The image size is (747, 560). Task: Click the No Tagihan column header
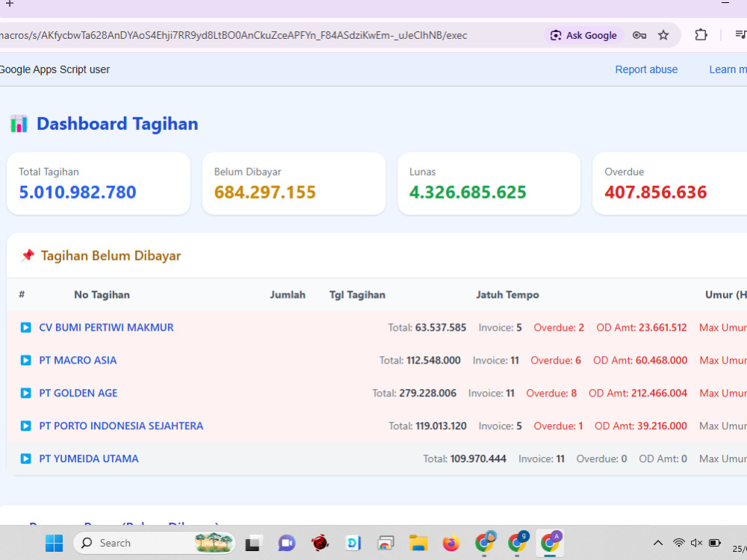click(x=102, y=295)
